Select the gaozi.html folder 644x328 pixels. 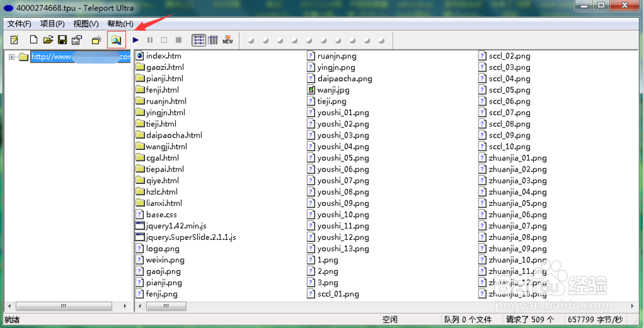(160, 68)
